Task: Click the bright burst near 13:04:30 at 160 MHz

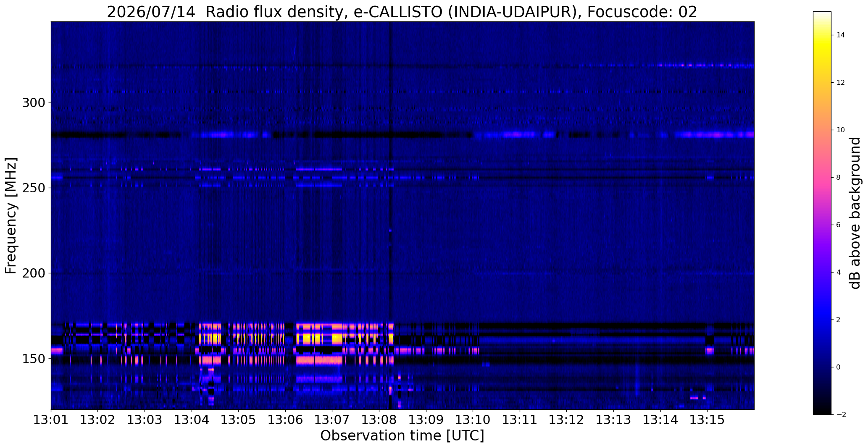Action: 210,338
